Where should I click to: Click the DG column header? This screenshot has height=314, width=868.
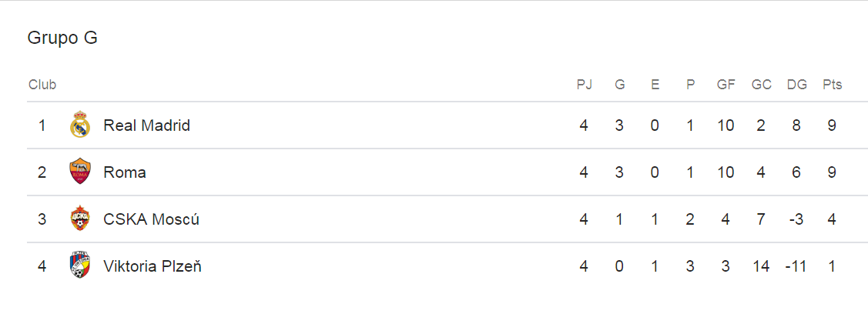pyautogui.click(x=797, y=85)
